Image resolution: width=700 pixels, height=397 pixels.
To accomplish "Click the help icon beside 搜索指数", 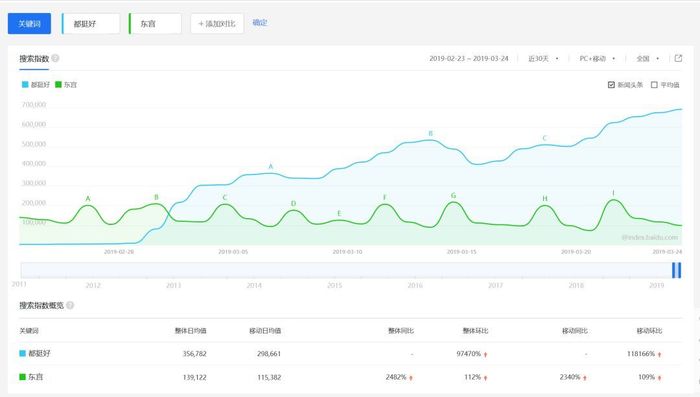I will point(55,58).
